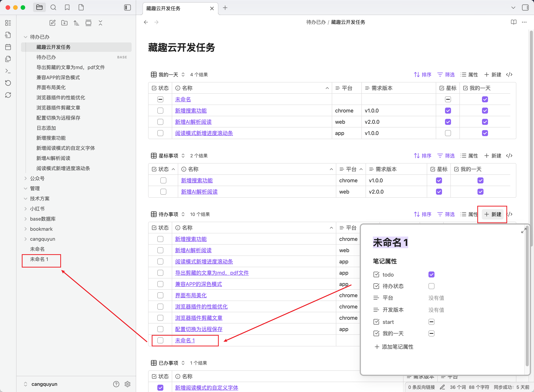Screen dimensions: 534x392
Task: Collapse the 待办已办 tree section
Action: pyautogui.click(x=26, y=37)
